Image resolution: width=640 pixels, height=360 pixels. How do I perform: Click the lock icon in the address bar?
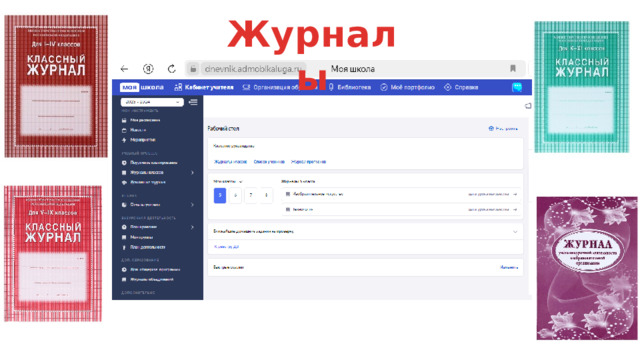(193, 69)
